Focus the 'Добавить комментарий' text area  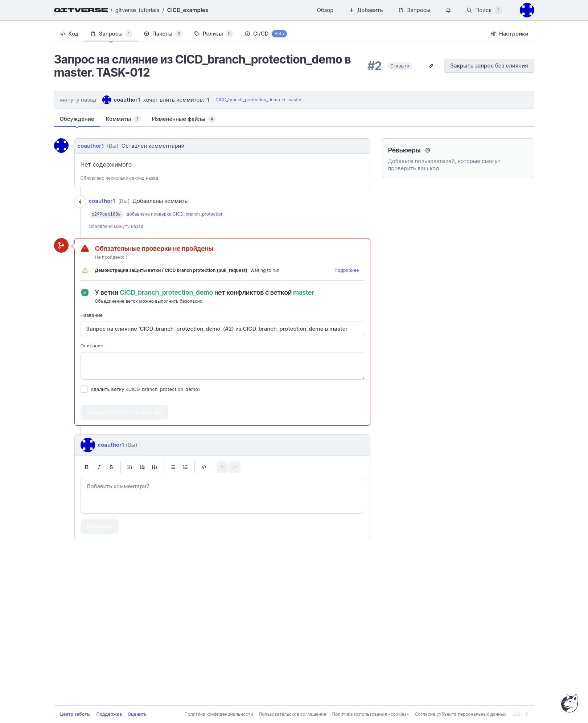[x=222, y=496]
